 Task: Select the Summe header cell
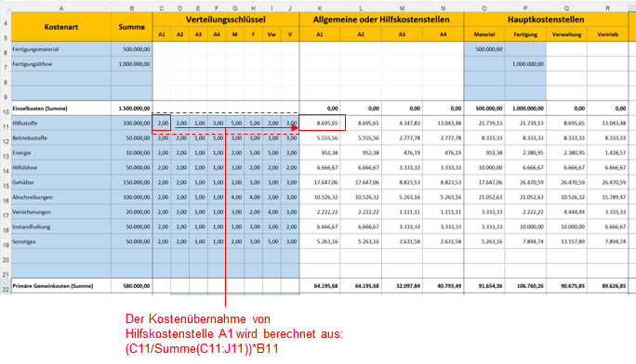131,27
